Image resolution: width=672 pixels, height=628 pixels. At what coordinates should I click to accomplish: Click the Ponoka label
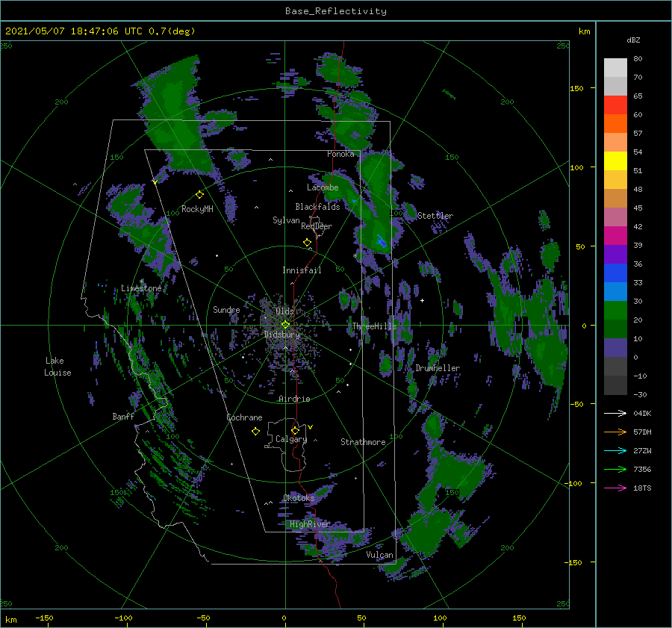(340, 154)
